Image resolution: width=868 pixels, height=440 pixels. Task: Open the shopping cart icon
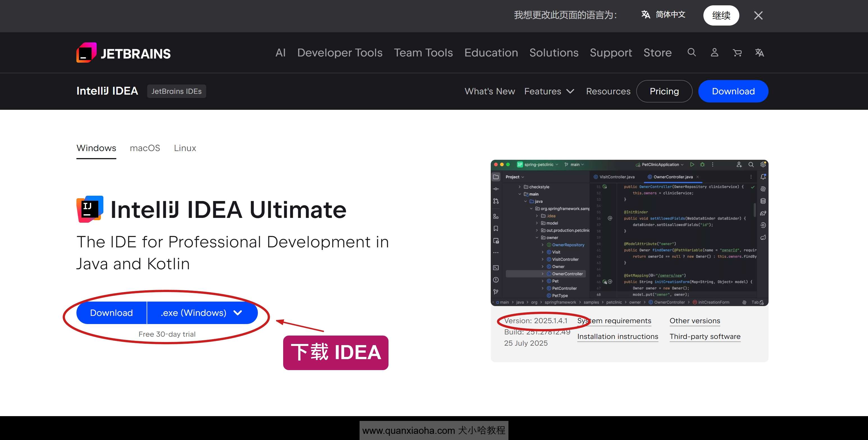point(737,53)
